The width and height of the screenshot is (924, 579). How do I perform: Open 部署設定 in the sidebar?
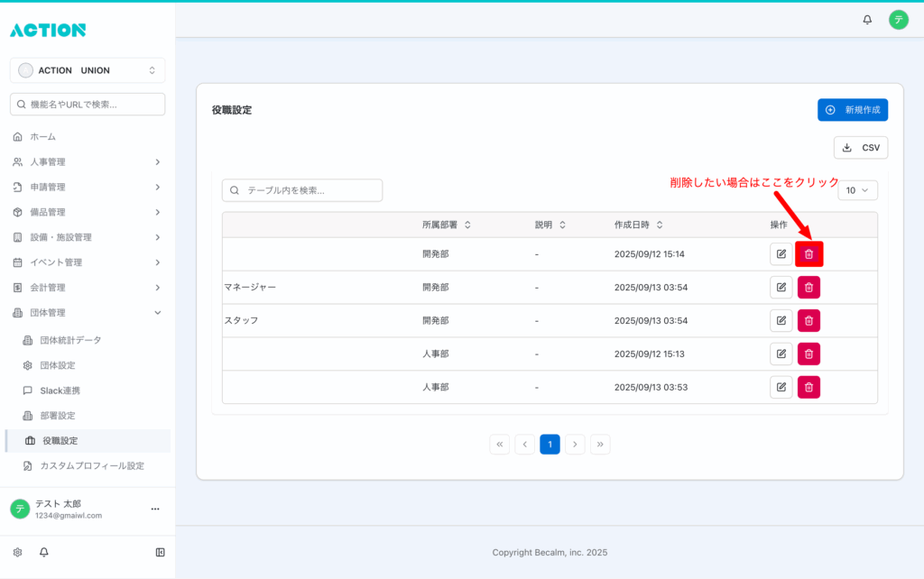click(58, 416)
